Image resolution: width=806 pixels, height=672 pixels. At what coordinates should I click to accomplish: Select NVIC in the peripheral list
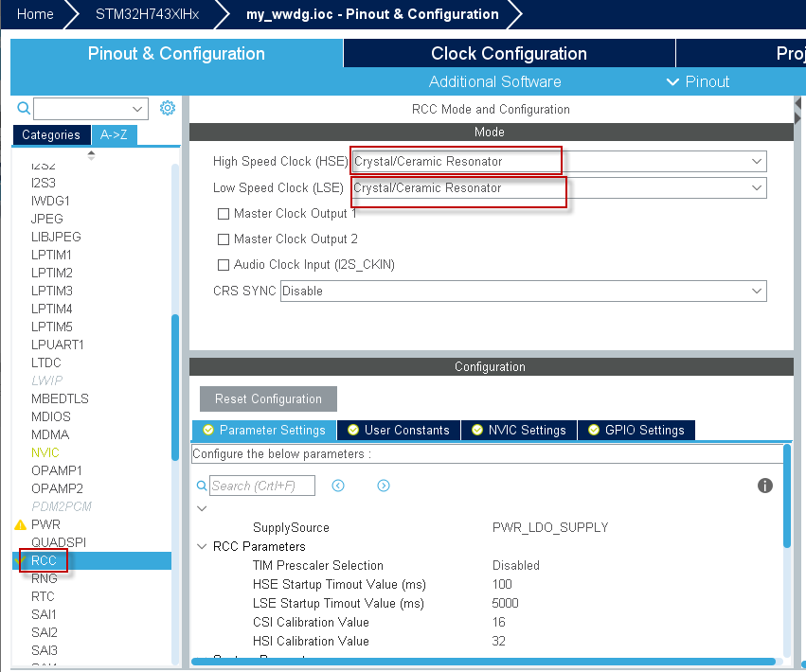pyautogui.click(x=45, y=452)
